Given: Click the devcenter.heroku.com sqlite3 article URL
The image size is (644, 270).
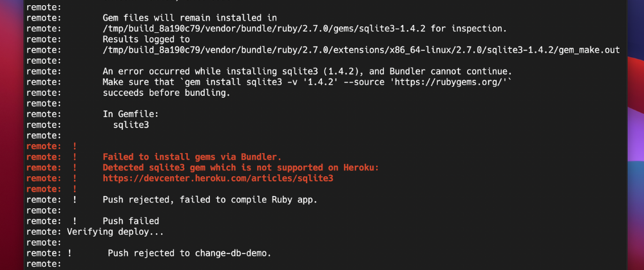Looking at the screenshot, I should (x=218, y=178).
